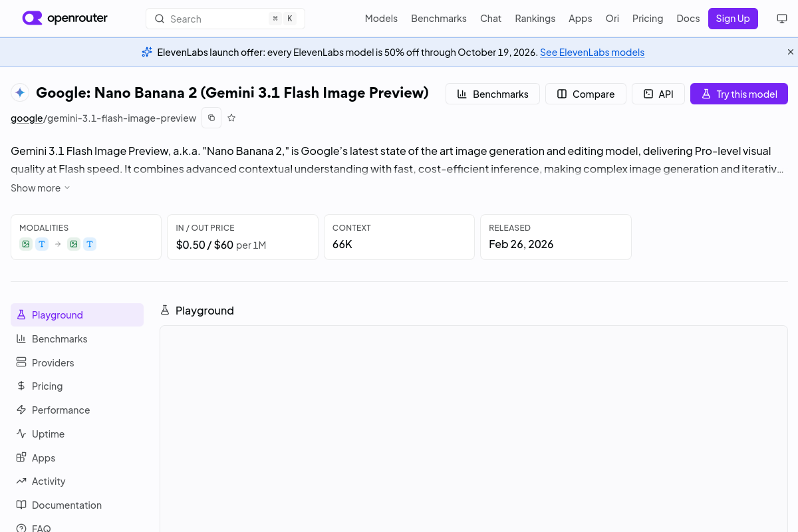The width and height of the screenshot is (798, 532).
Task: Open Models in top navigation
Action: (x=381, y=19)
